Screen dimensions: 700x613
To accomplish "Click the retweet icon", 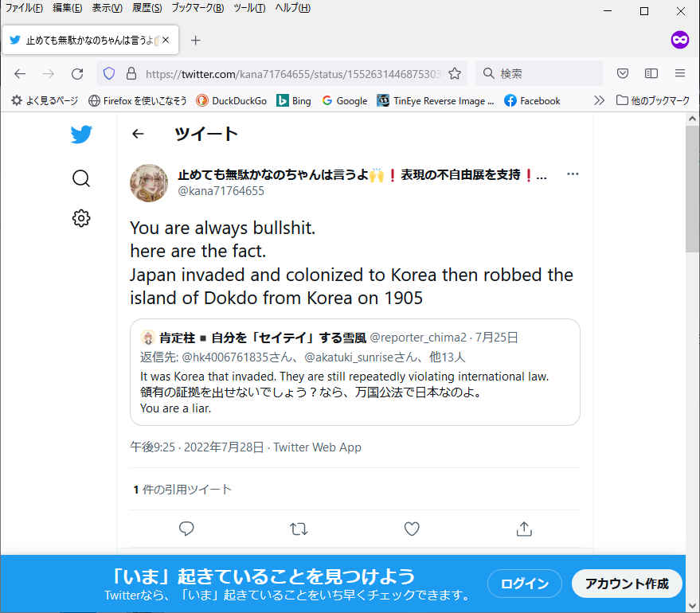I will click(x=299, y=529).
